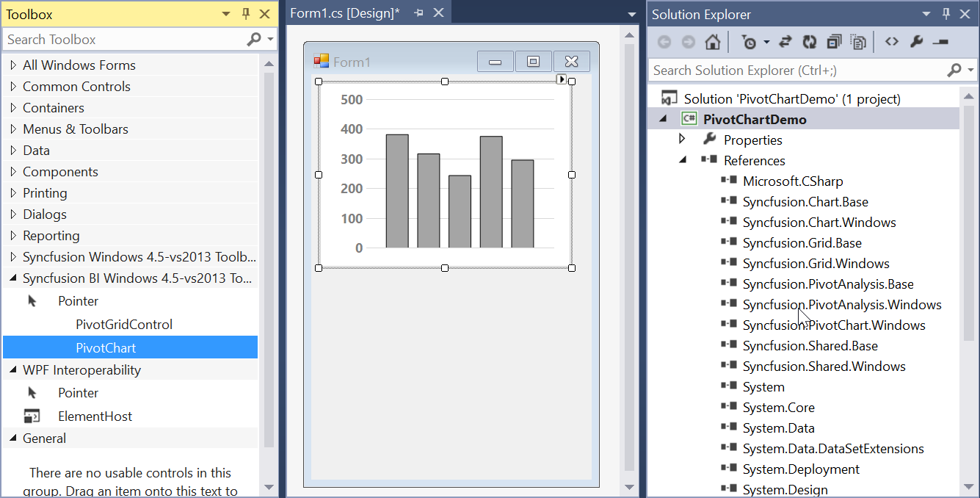
Task: Select Pointer under Syncfusion BI group
Action: 131,301
